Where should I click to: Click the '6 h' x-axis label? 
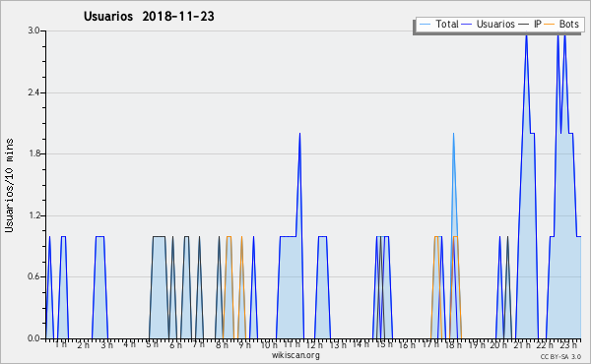coord(175,344)
